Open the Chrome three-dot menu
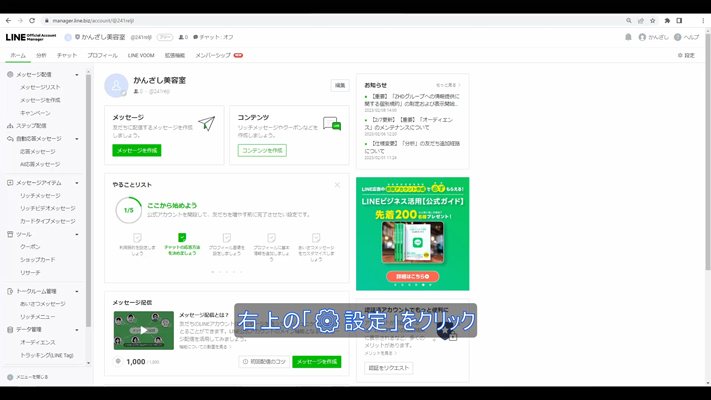The image size is (711, 400). tap(703, 20)
